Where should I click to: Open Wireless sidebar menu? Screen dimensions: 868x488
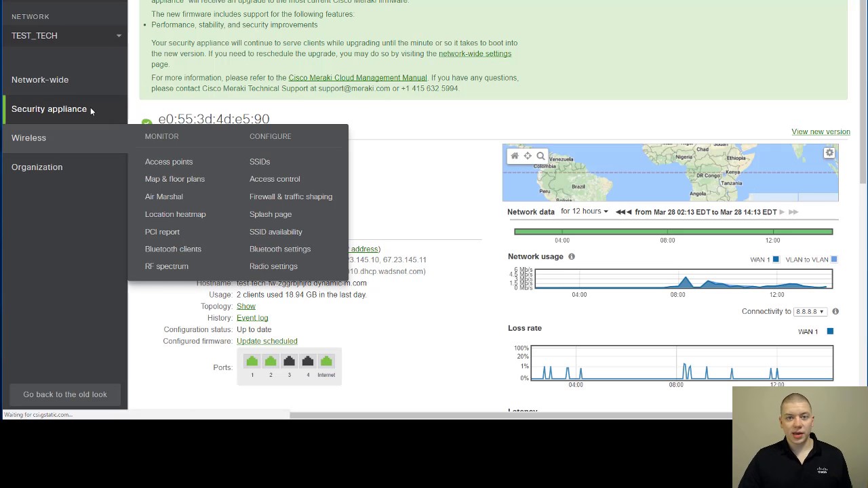(x=28, y=138)
